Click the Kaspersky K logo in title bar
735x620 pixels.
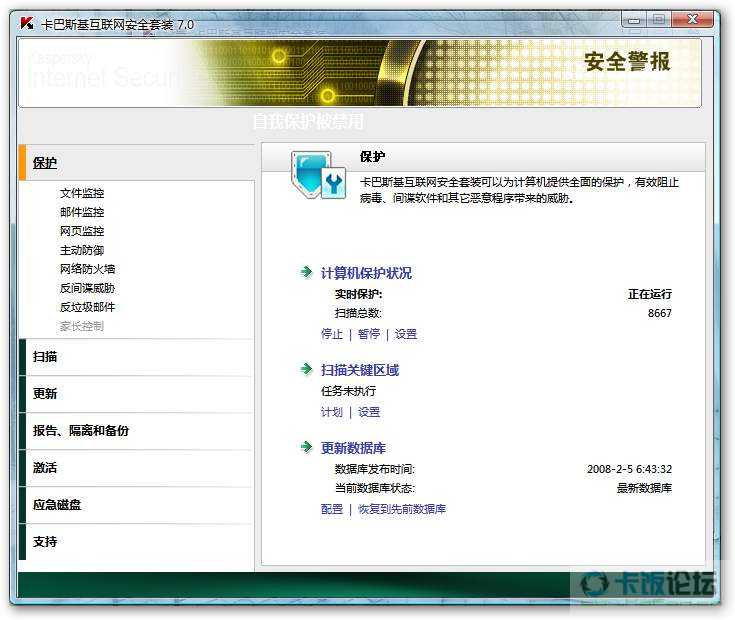(27, 23)
